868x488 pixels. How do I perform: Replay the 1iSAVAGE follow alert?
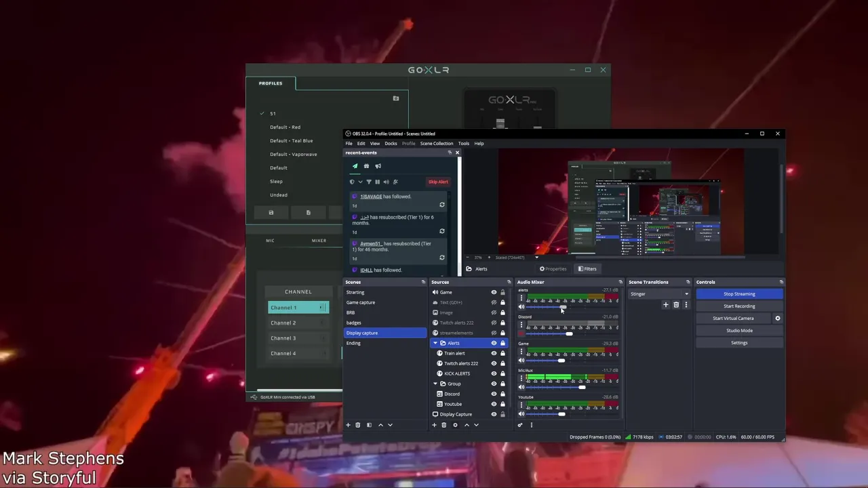(441, 205)
